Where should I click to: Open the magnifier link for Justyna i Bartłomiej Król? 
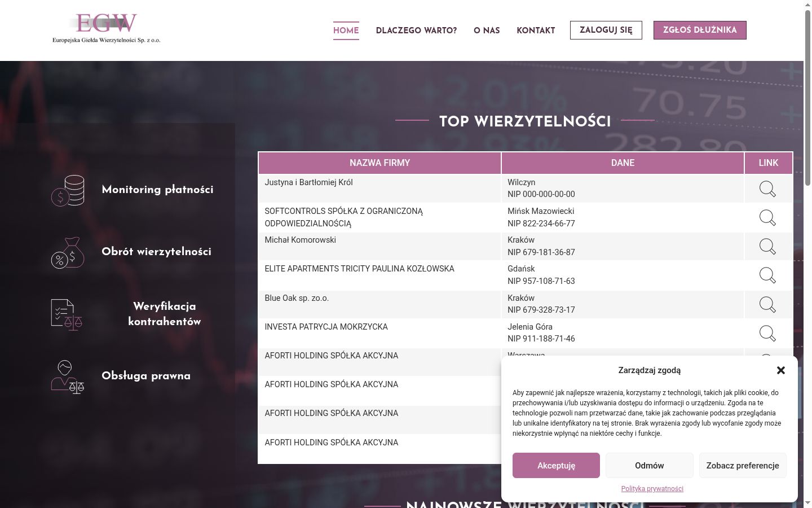click(767, 189)
